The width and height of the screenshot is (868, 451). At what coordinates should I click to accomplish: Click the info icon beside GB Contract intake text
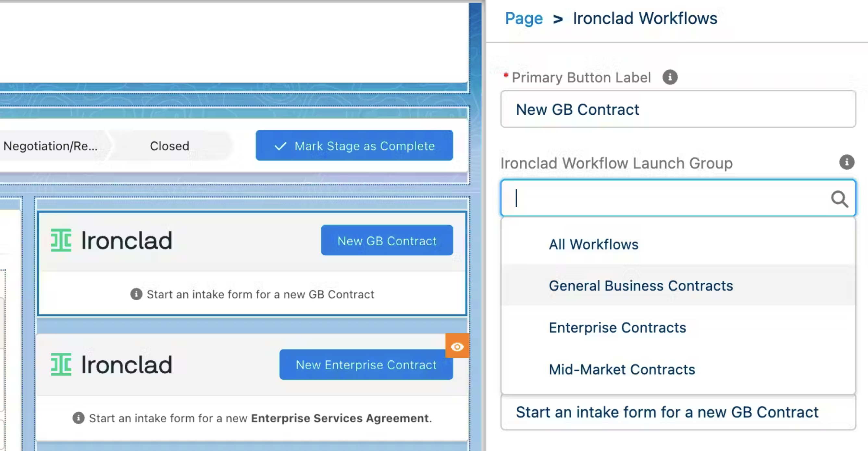[x=136, y=294]
